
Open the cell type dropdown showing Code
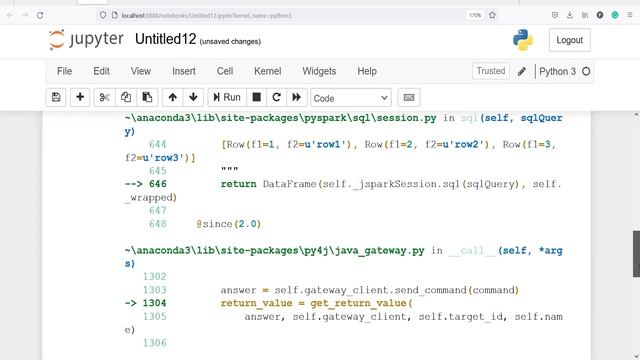351,98
